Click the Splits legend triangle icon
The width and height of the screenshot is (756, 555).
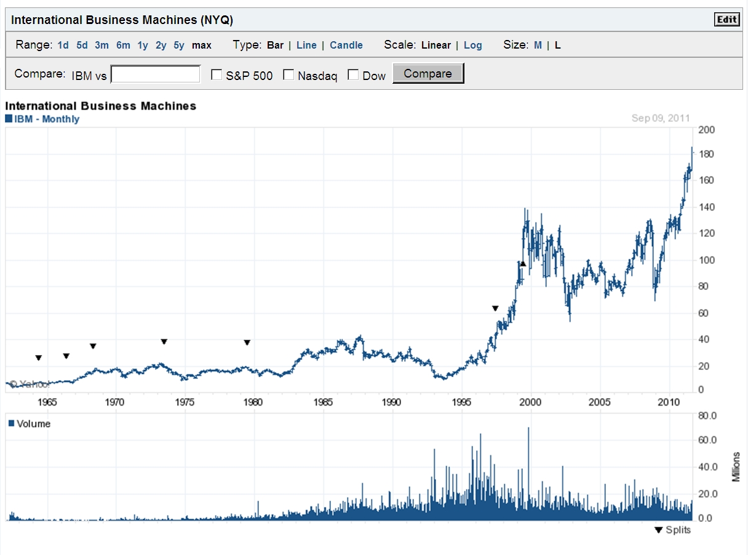point(659,530)
